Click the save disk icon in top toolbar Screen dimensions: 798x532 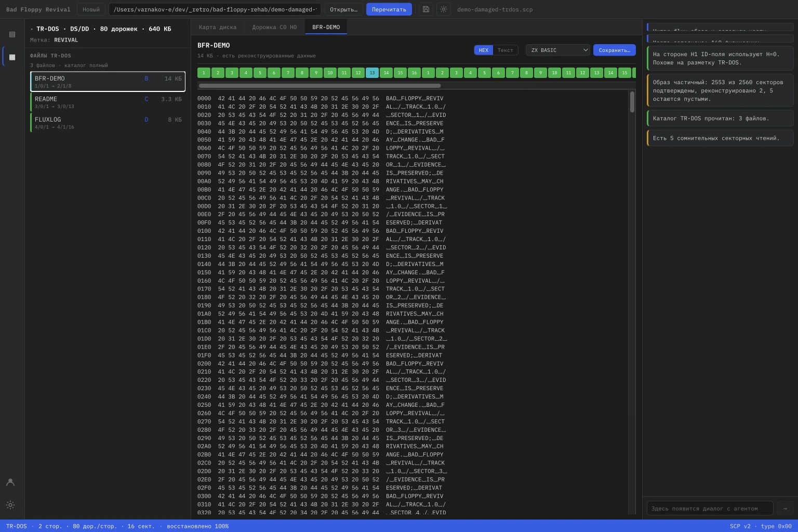coord(426,9)
